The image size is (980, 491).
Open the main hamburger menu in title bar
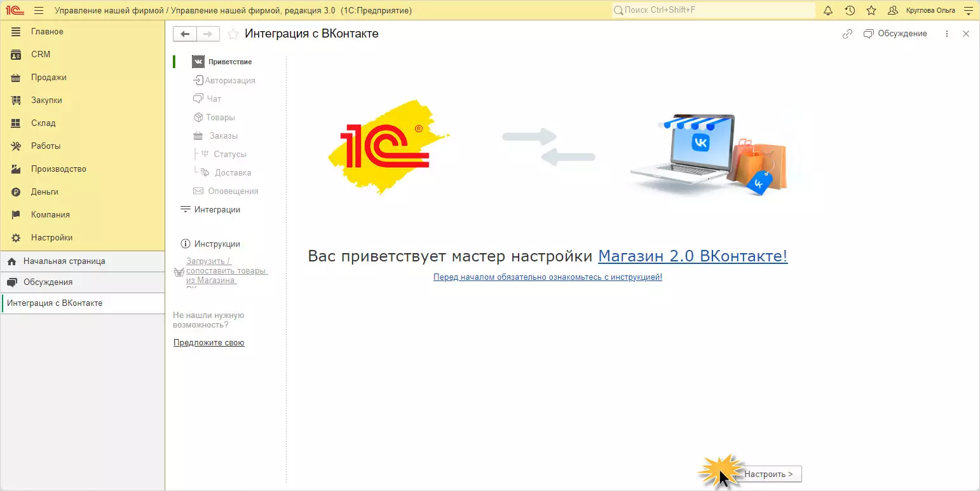39,10
